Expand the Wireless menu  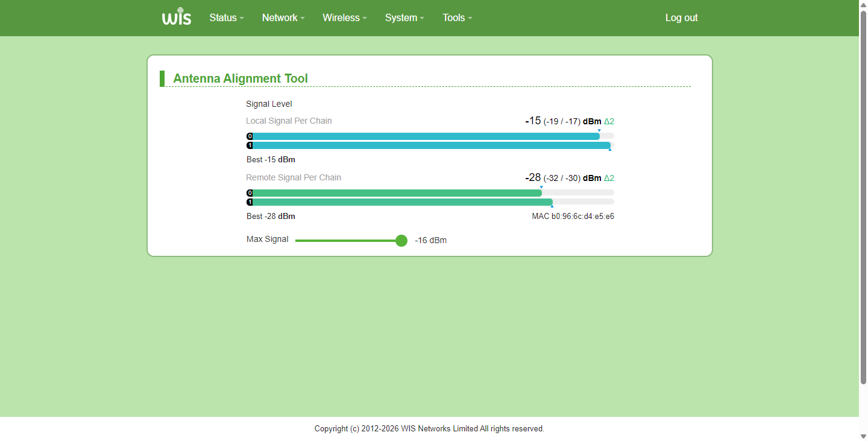(345, 18)
